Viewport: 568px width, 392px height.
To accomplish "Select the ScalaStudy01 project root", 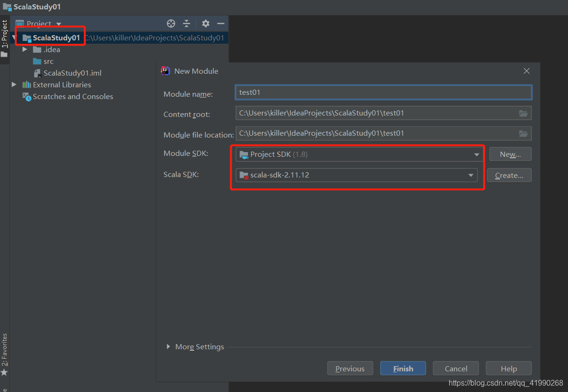I will (56, 38).
